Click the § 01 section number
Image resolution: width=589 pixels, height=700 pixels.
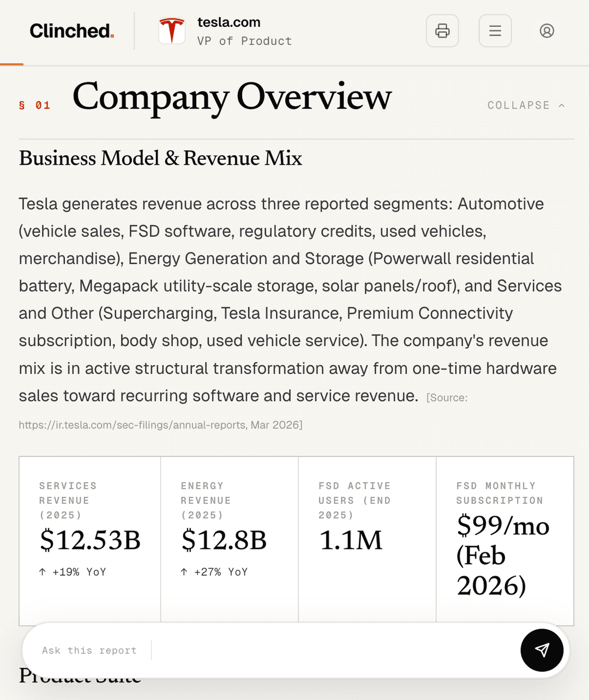point(34,105)
